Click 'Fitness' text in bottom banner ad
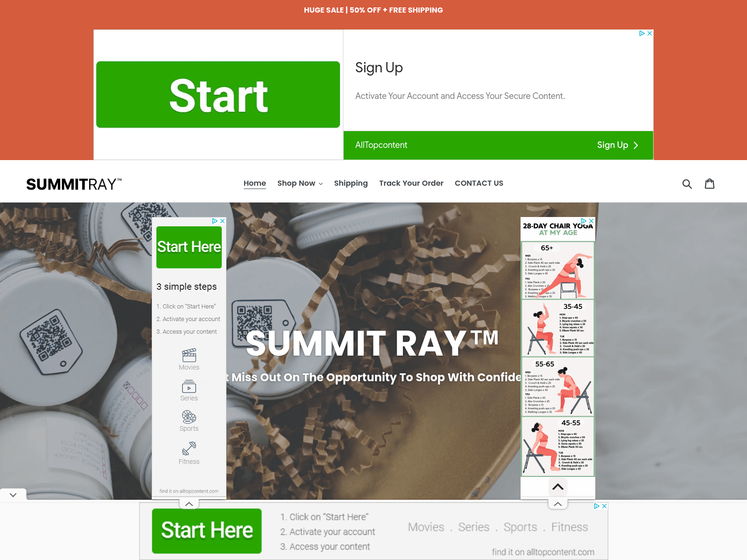The image size is (747, 560). (x=570, y=527)
